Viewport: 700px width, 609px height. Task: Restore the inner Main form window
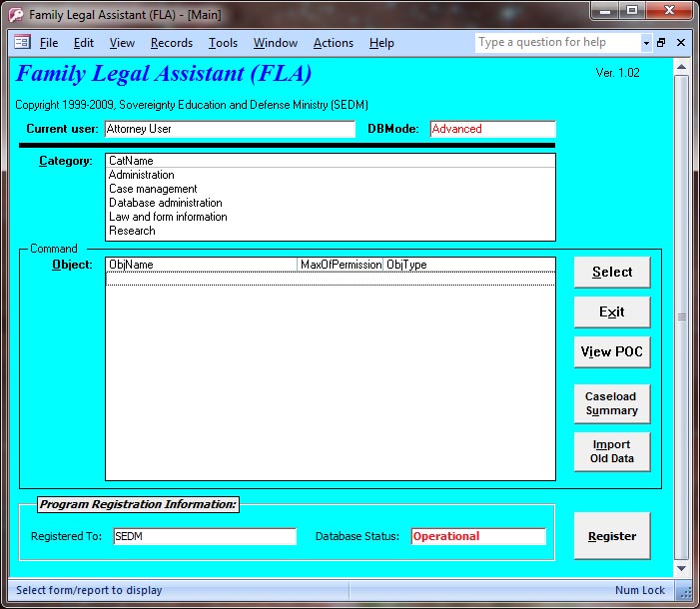pos(661,42)
